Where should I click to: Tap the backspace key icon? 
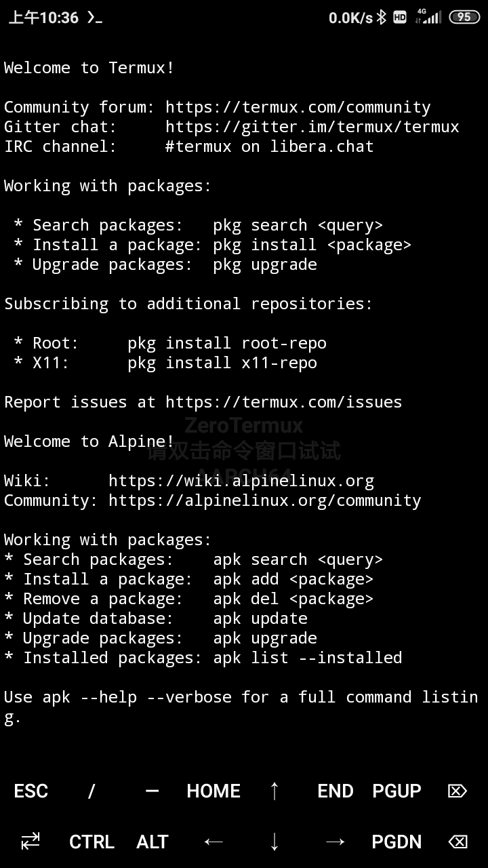(458, 842)
